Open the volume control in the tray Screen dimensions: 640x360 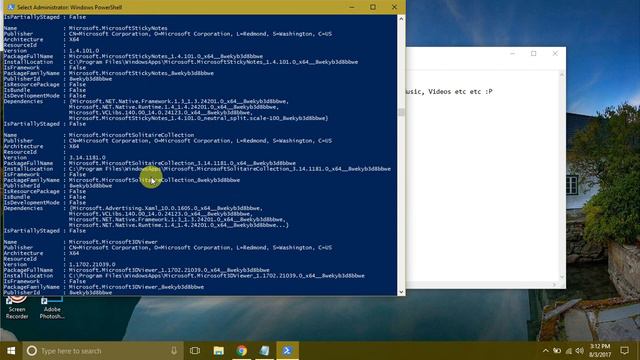click(x=580, y=351)
